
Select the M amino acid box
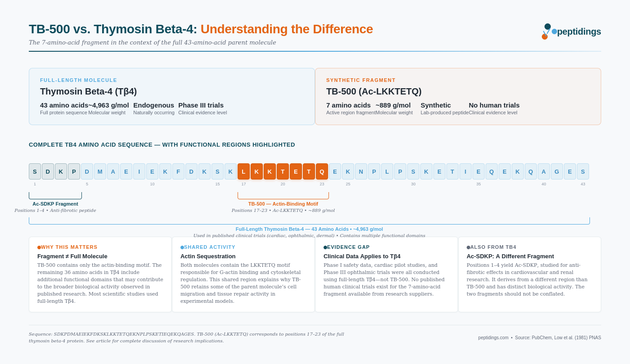[x=100, y=171]
